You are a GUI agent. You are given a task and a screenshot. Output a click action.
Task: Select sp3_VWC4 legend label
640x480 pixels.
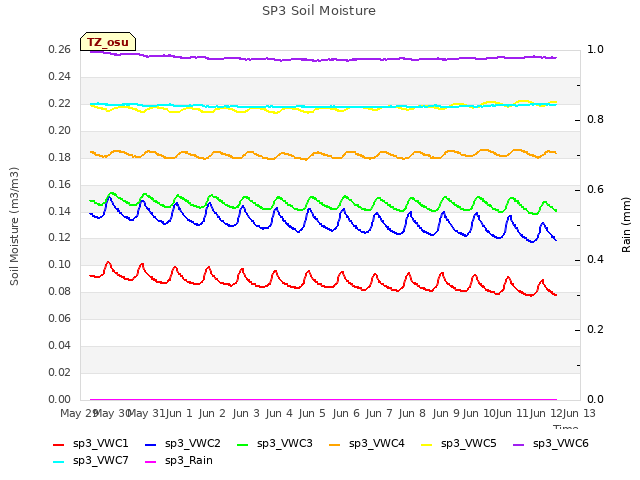(x=377, y=444)
